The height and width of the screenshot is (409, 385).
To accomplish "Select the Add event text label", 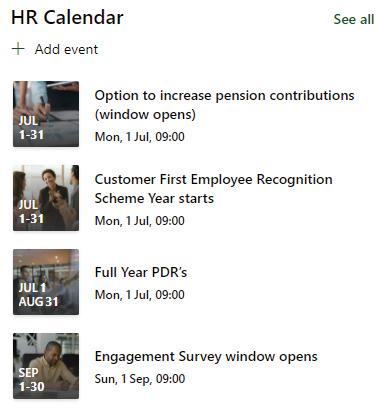I will point(66,49).
